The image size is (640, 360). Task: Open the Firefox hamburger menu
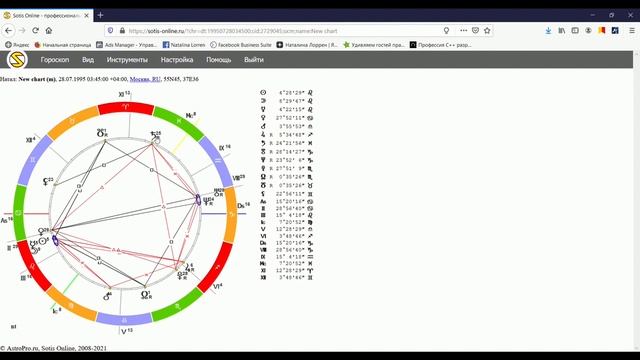pos(631,31)
